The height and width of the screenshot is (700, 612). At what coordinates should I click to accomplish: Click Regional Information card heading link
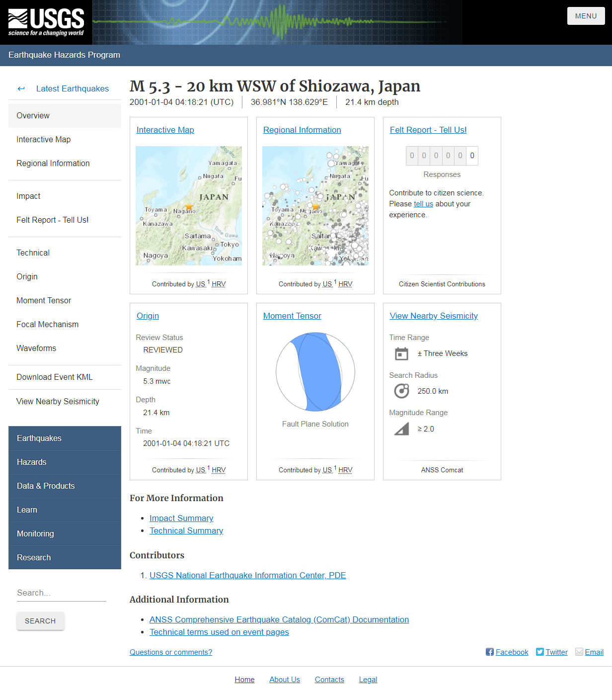coord(302,130)
